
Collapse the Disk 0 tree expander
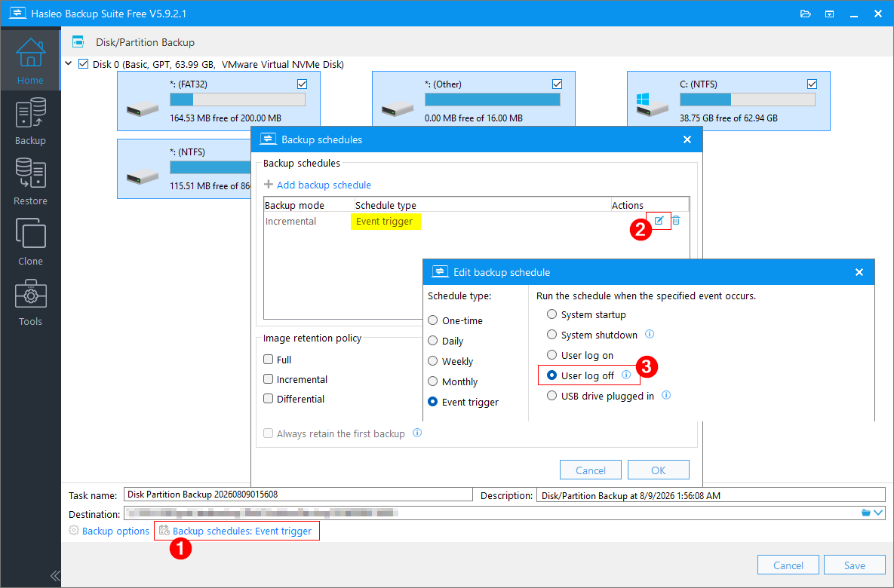(69, 64)
